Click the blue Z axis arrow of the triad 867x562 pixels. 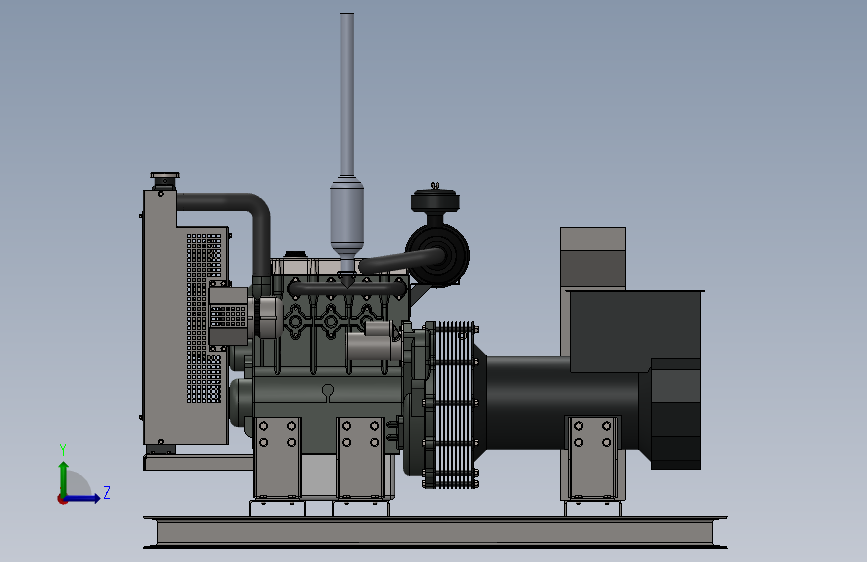(x=83, y=498)
